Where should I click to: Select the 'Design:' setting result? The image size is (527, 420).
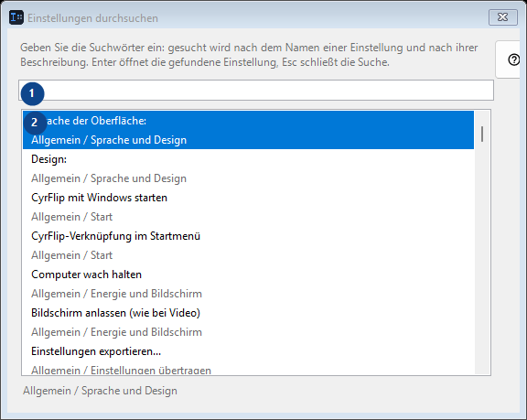point(248,168)
